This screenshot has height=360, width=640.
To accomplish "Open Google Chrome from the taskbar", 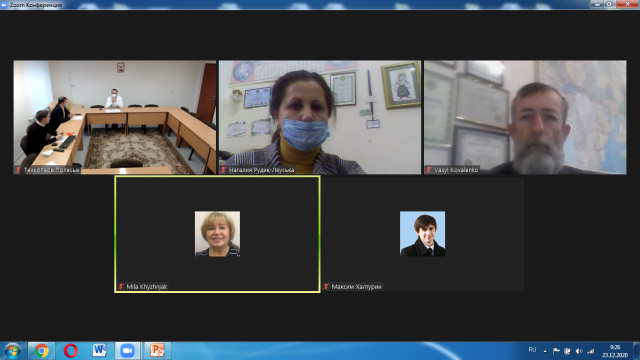I will 41,351.
